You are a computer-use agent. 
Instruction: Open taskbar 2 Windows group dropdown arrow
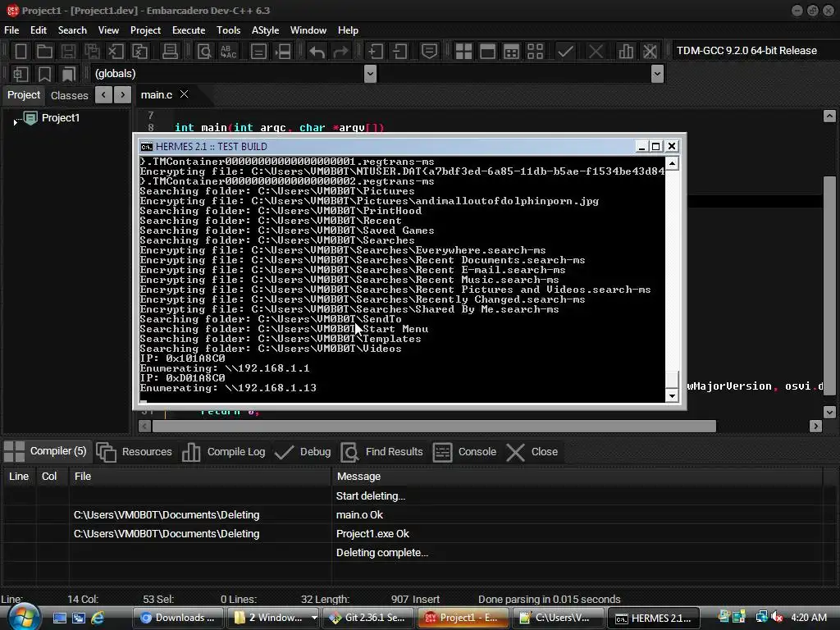[x=314, y=618]
